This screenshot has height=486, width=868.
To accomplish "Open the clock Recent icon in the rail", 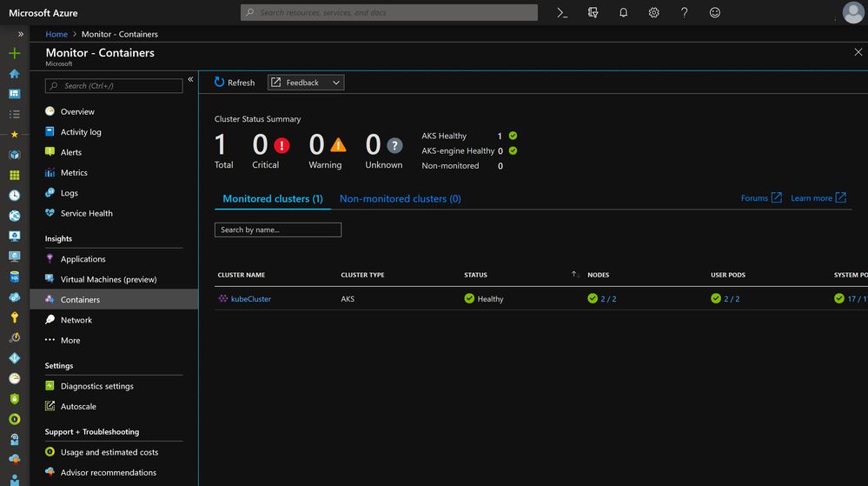I will [x=15, y=195].
